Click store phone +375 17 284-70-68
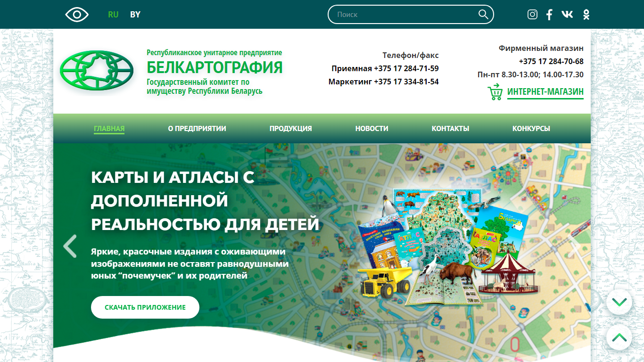The height and width of the screenshot is (362, 644). tap(551, 61)
